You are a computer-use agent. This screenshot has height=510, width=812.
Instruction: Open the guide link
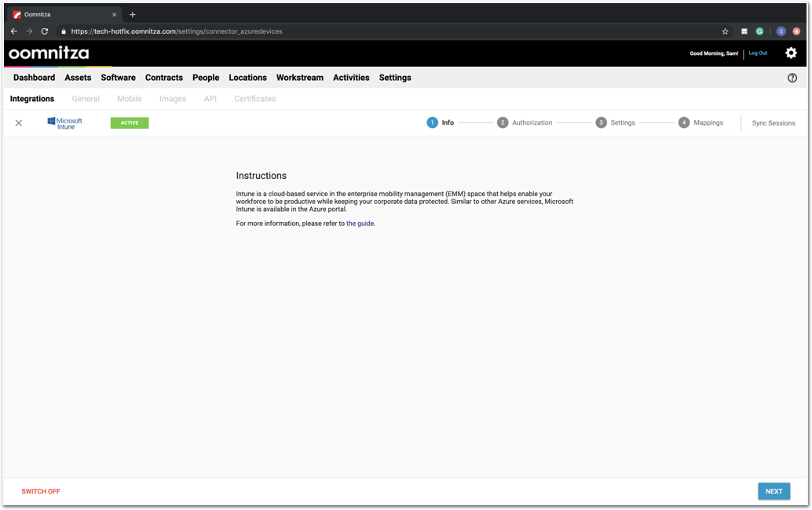point(360,224)
